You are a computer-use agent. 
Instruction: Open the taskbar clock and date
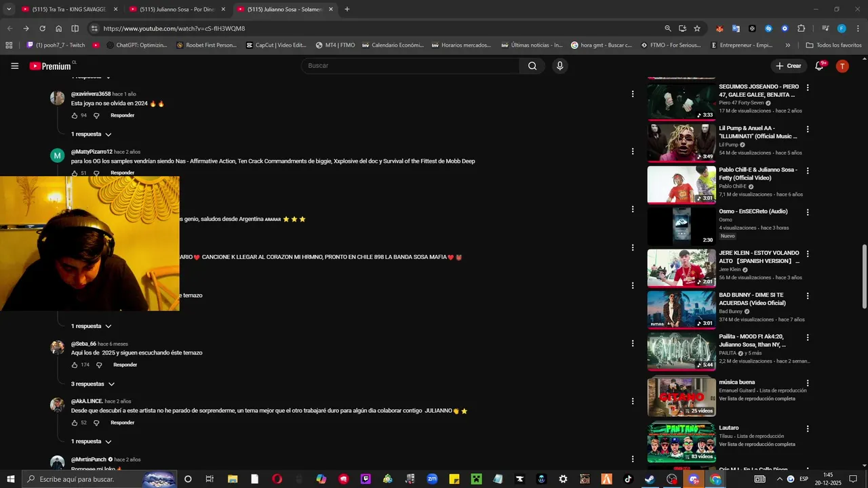coord(828,479)
